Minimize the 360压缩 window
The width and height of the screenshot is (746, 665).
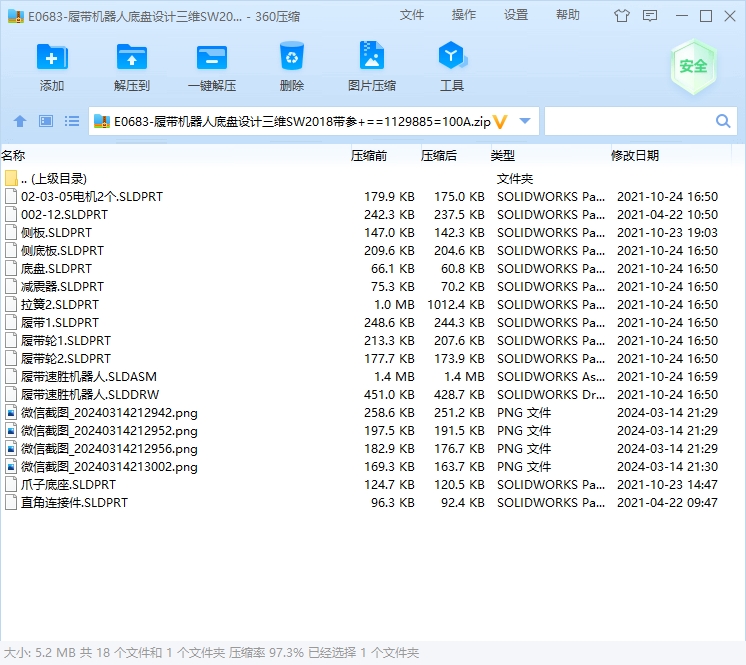[682, 16]
